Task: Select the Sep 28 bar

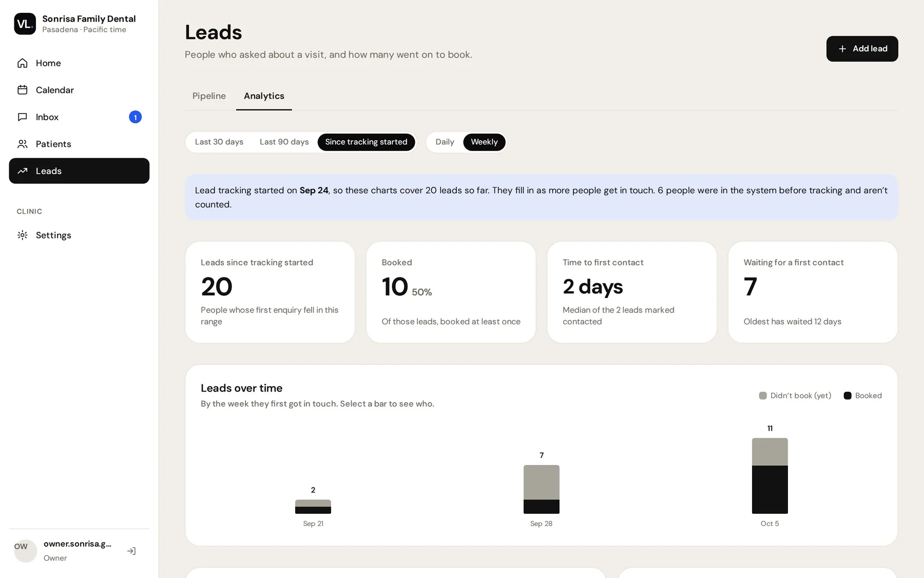Action: pyautogui.click(x=542, y=489)
